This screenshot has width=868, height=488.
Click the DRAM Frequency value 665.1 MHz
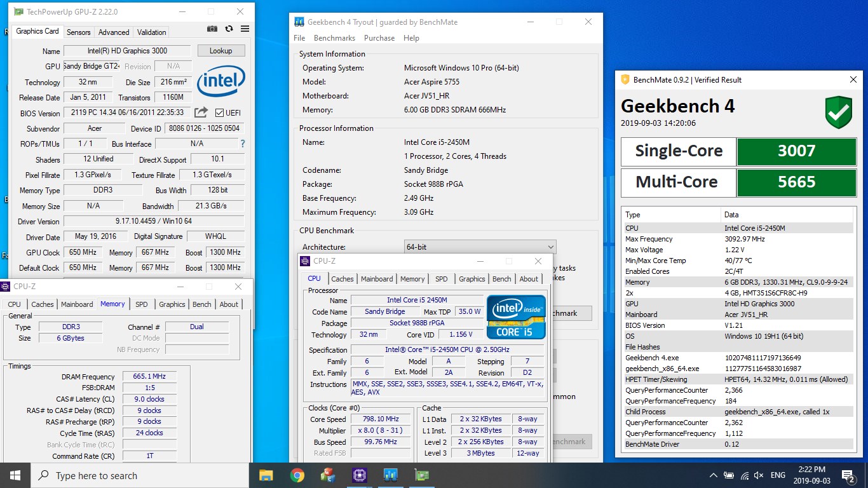coord(150,377)
